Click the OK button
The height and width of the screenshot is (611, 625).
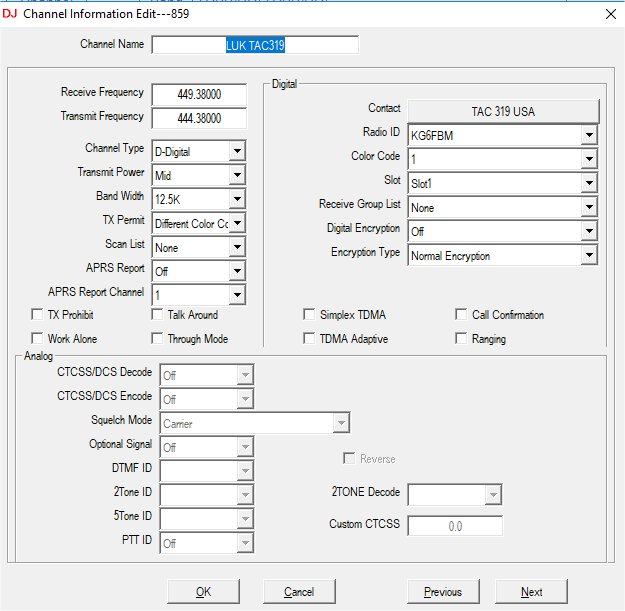pos(203,591)
